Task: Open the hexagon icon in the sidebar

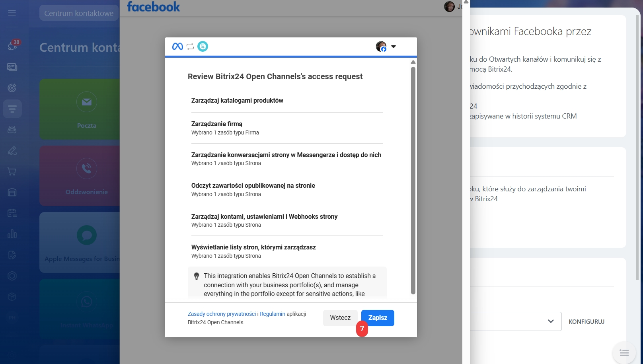Action: (x=12, y=276)
